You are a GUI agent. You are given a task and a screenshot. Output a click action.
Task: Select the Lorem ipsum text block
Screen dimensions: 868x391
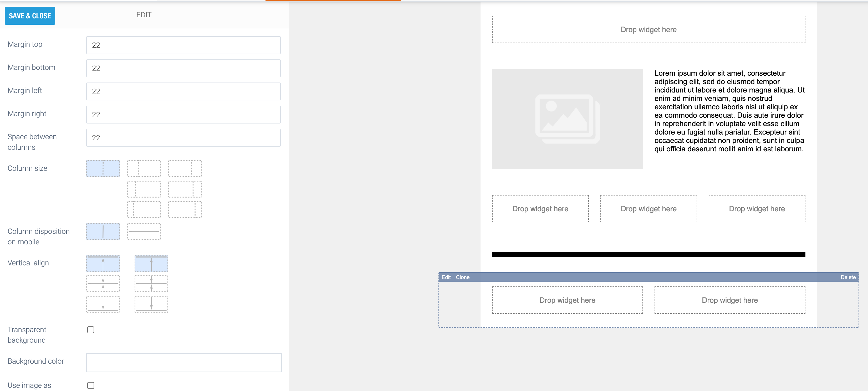(729, 111)
